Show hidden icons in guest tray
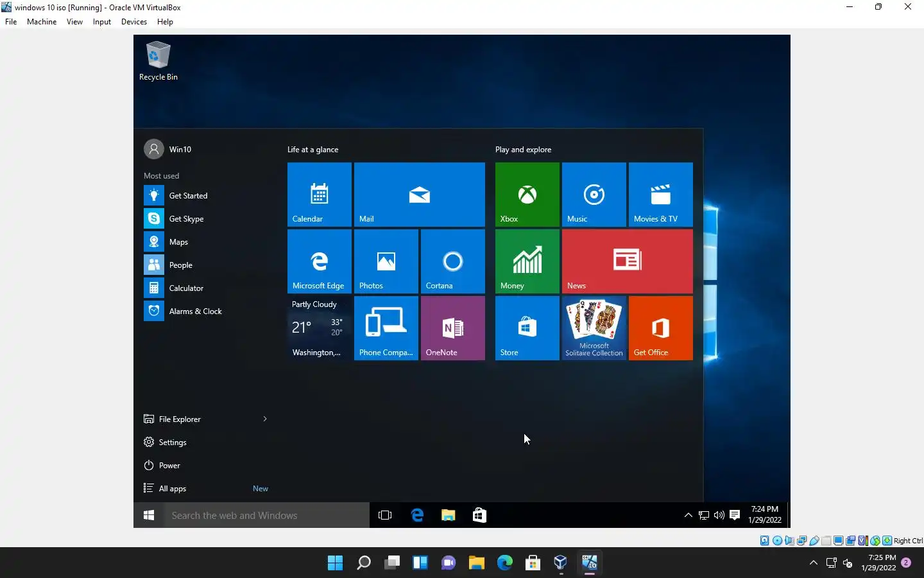924x578 pixels. point(688,515)
